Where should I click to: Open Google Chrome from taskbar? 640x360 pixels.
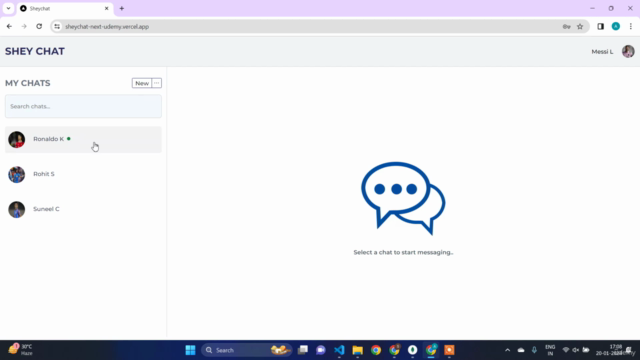pyautogui.click(x=376, y=350)
